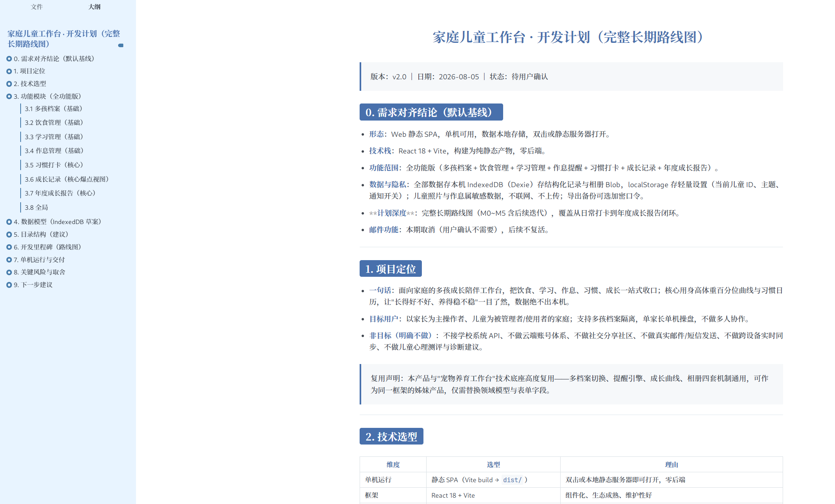Jump to 3.1 多孩档案 outline entry
835x504 pixels.
[54, 109]
